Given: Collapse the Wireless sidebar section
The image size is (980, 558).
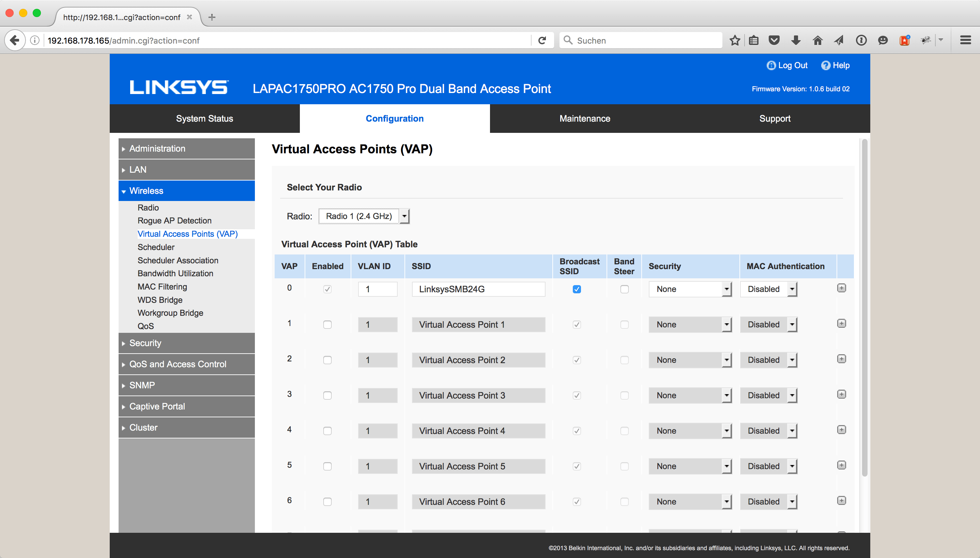Looking at the screenshot, I should coord(187,191).
